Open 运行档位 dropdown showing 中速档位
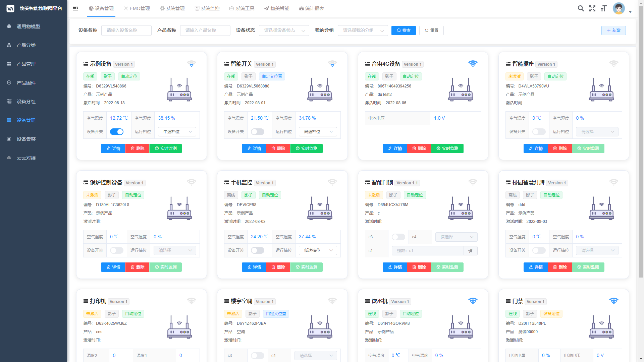 point(177,132)
